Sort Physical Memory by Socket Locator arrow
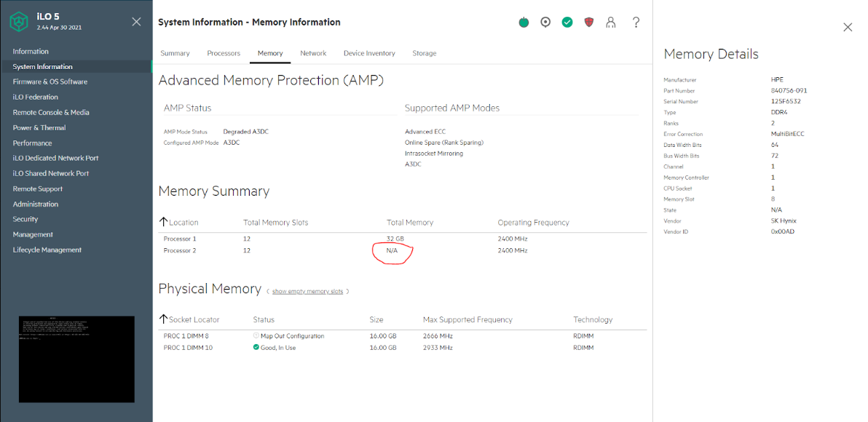Screen dimensions: 868x422 click(163, 319)
